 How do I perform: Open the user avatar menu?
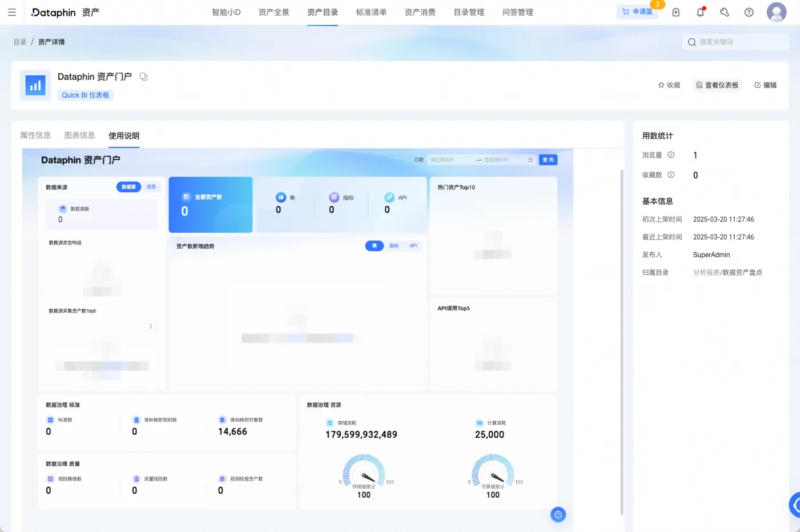click(x=777, y=12)
